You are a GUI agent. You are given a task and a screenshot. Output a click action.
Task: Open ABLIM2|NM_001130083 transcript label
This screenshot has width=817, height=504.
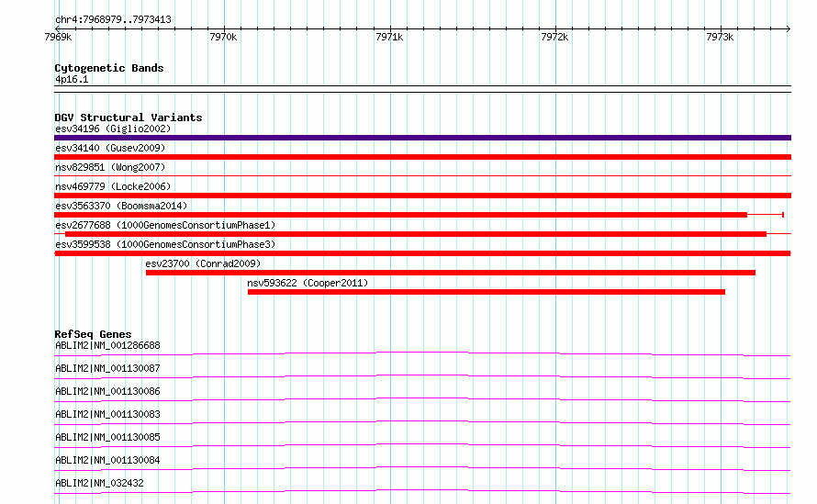coord(107,414)
